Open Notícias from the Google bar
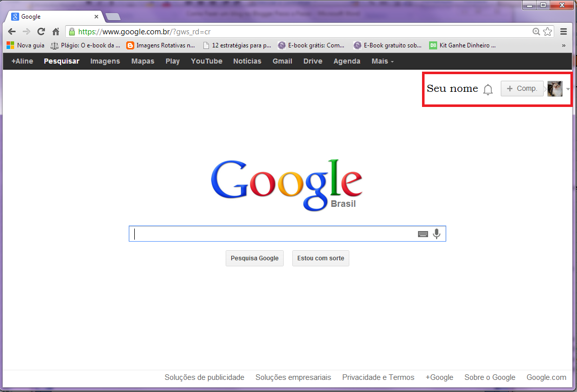Image resolution: width=577 pixels, height=392 pixels. [x=247, y=61]
